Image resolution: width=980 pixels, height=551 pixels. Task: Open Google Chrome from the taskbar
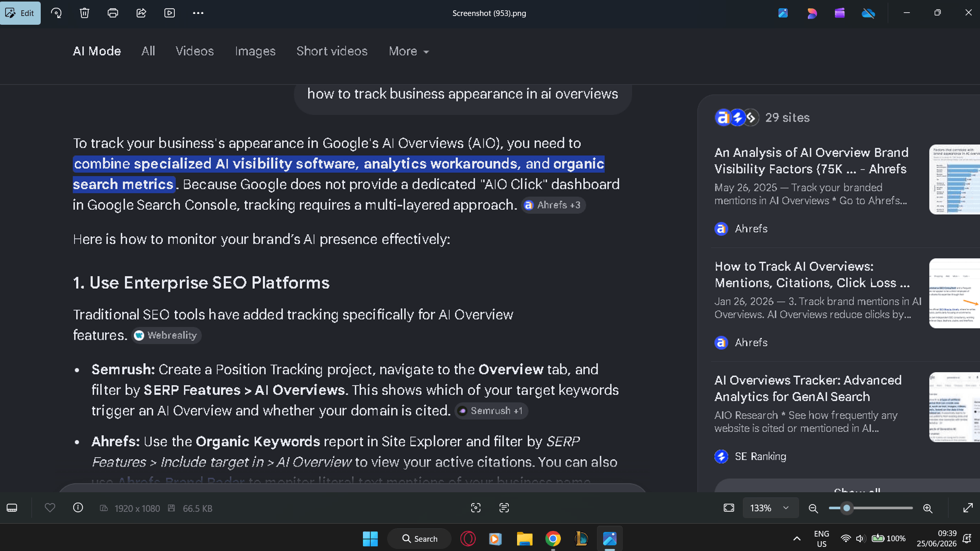point(553,539)
